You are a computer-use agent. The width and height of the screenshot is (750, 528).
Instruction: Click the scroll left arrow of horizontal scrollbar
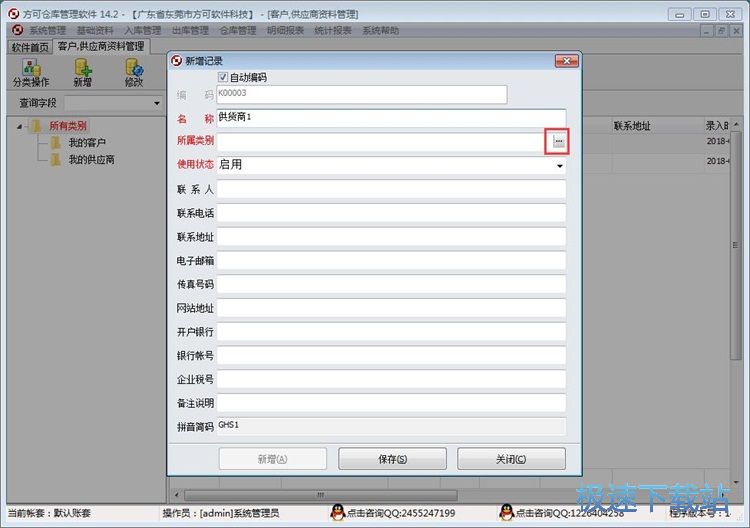[x=177, y=495]
